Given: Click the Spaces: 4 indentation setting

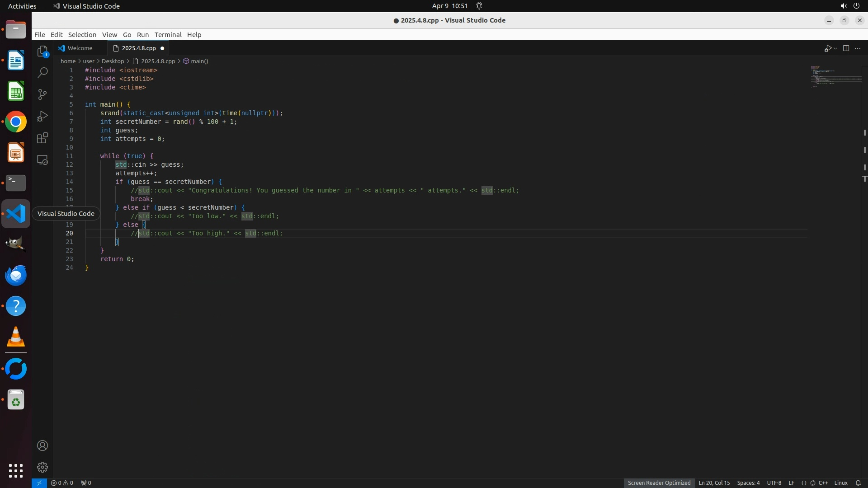Looking at the screenshot, I should [x=748, y=483].
